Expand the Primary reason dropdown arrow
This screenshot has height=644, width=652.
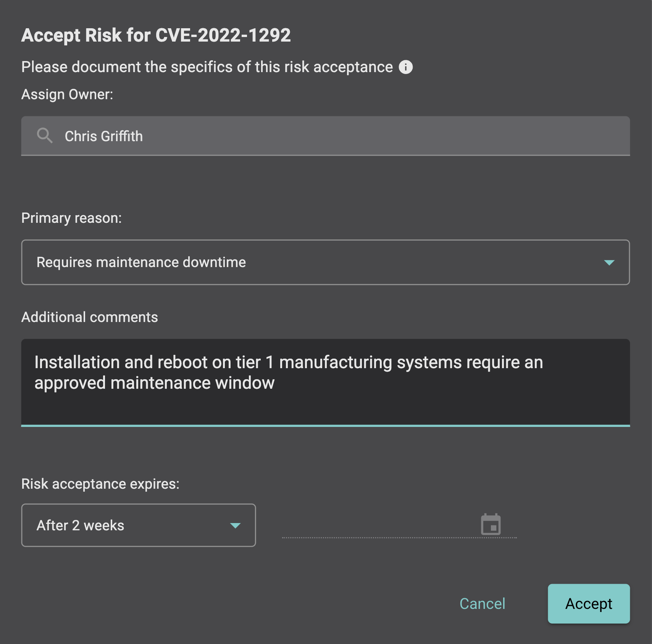pyautogui.click(x=609, y=262)
